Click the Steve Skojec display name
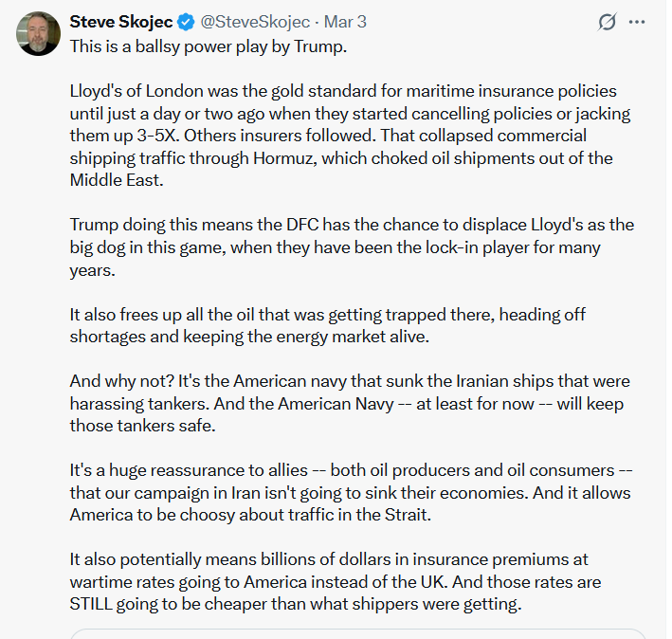This screenshot has height=639, width=672. point(121,21)
